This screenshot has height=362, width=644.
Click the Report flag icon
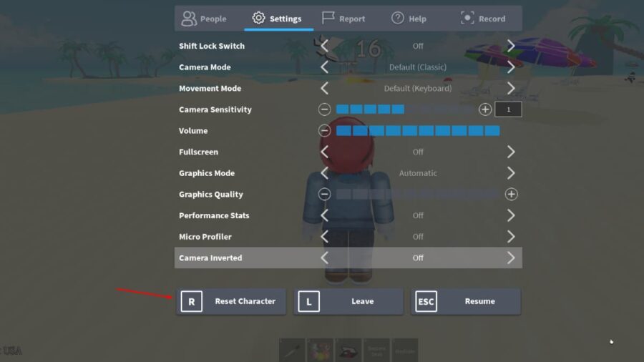[x=328, y=18]
